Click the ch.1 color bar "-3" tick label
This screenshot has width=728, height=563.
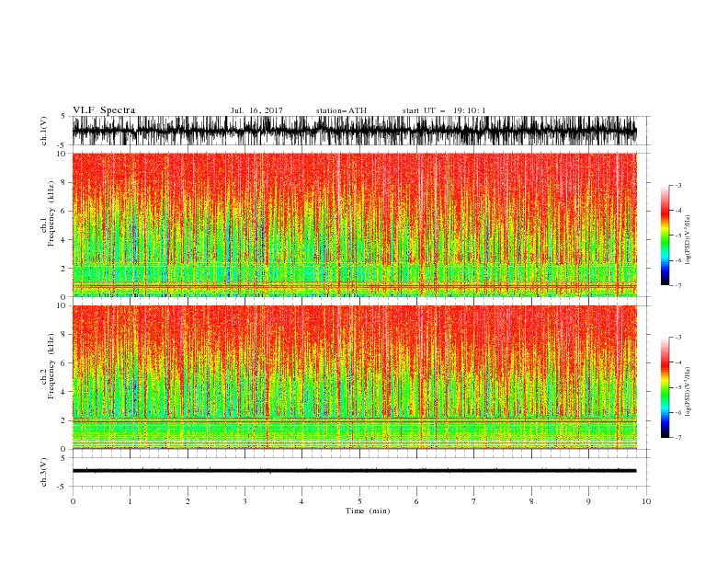click(x=678, y=185)
